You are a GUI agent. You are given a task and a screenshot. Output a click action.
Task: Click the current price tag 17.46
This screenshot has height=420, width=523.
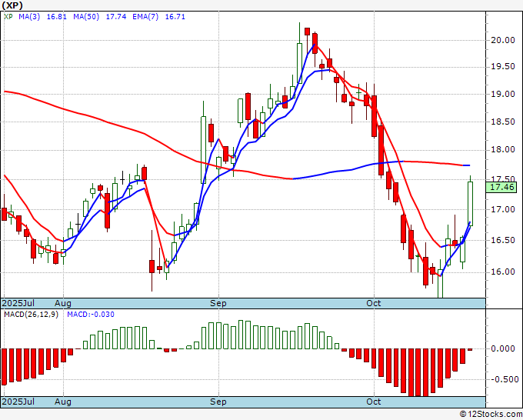(x=501, y=187)
